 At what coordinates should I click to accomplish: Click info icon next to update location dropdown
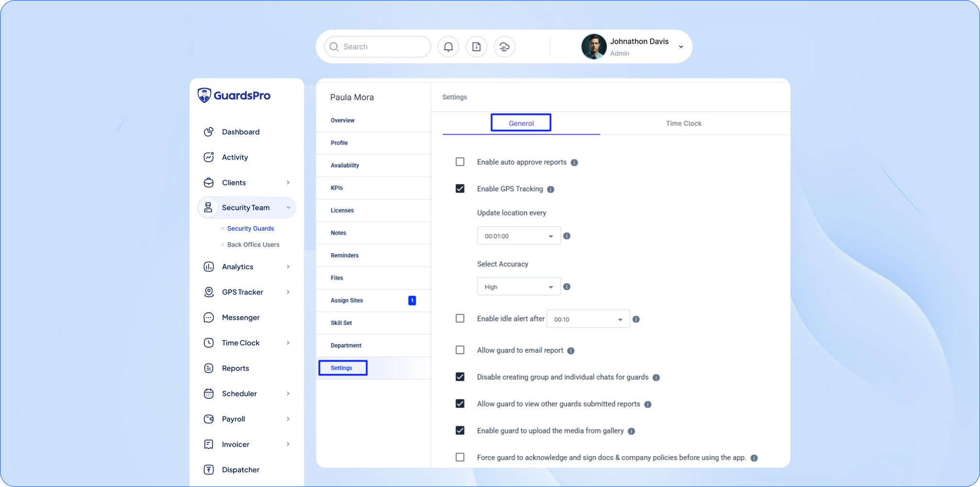coord(567,236)
